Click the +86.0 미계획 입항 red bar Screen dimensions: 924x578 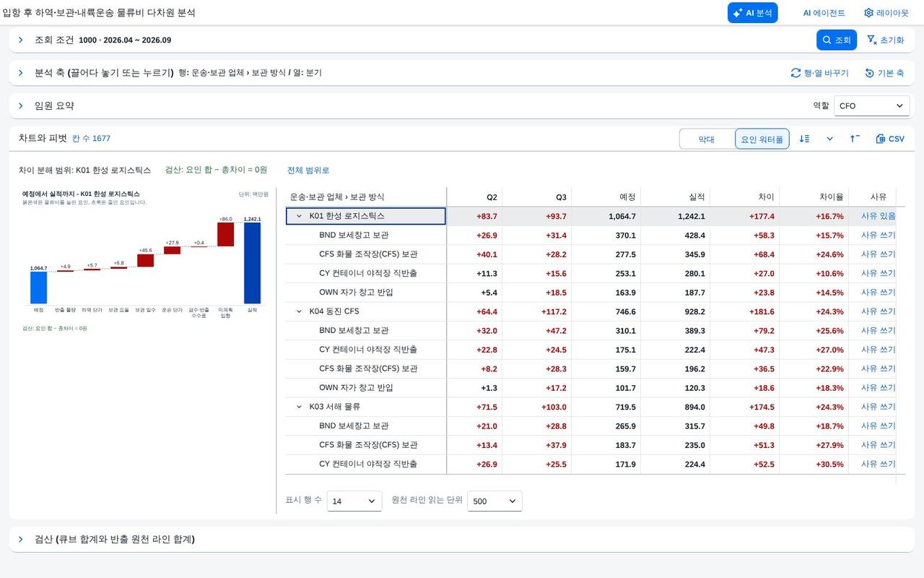225,234
